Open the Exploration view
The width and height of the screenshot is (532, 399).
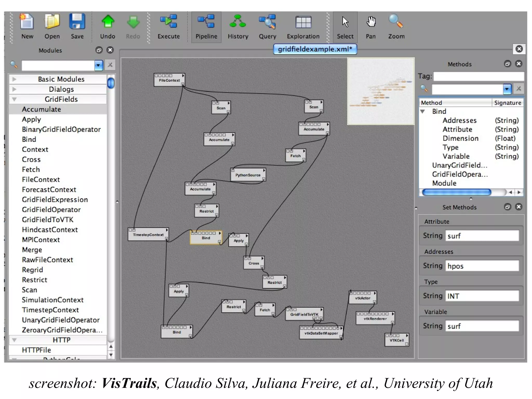click(303, 22)
